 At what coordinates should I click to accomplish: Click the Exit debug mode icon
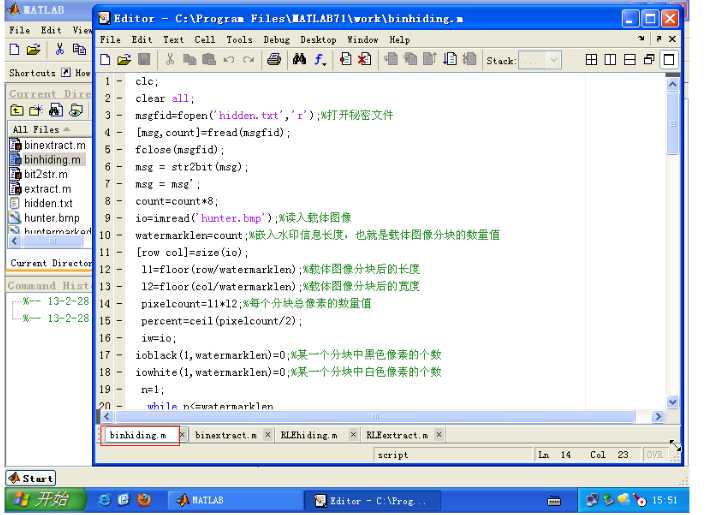(470, 60)
